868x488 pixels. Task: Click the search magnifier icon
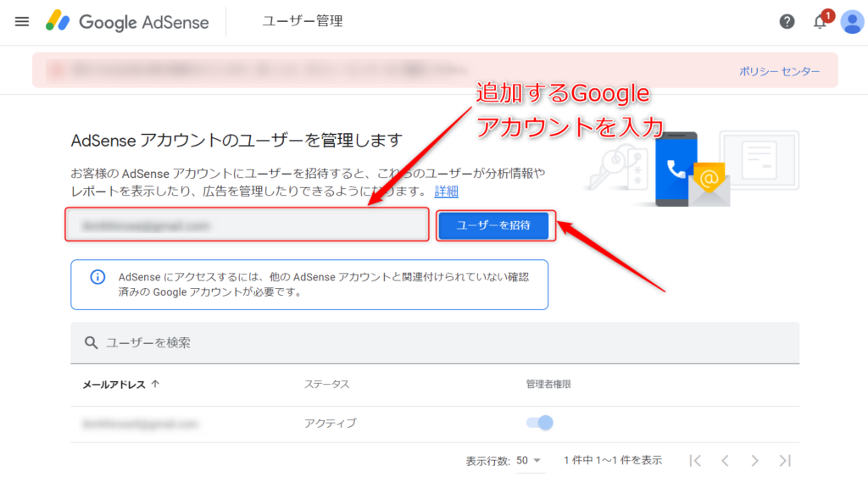(91, 342)
